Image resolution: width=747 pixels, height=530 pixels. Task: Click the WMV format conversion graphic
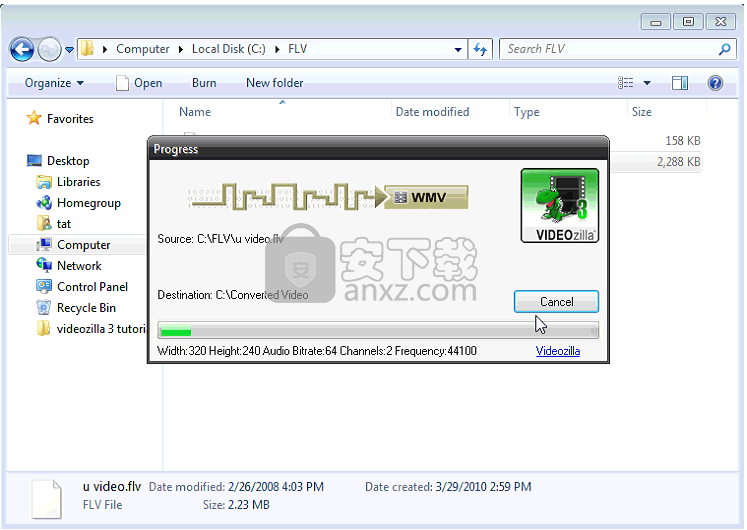pos(328,197)
